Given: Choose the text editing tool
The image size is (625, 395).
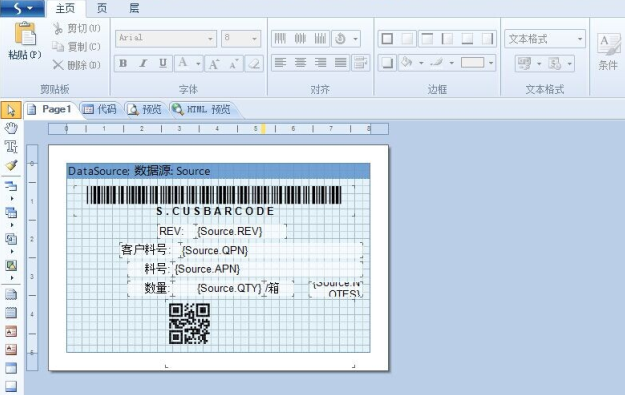Looking at the screenshot, I should [11, 146].
